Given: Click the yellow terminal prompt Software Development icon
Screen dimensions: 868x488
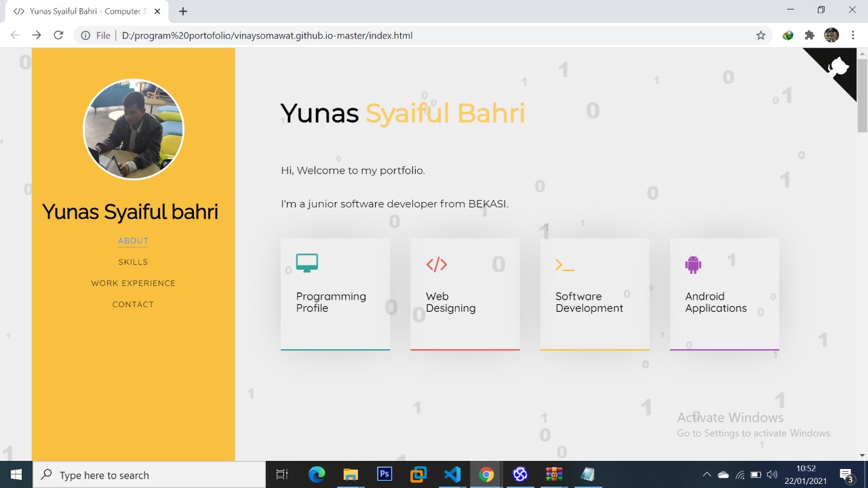Looking at the screenshot, I should pos(564,265).
